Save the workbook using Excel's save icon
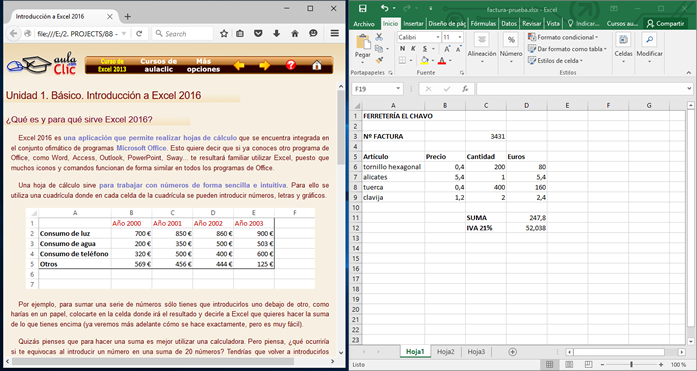 [363, 8]
